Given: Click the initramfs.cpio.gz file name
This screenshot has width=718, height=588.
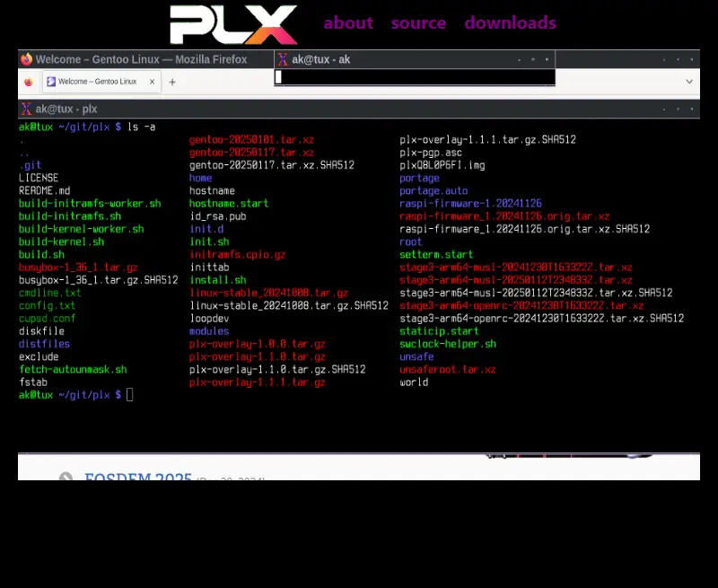Looking at the screenshot, I should [238, 255].
